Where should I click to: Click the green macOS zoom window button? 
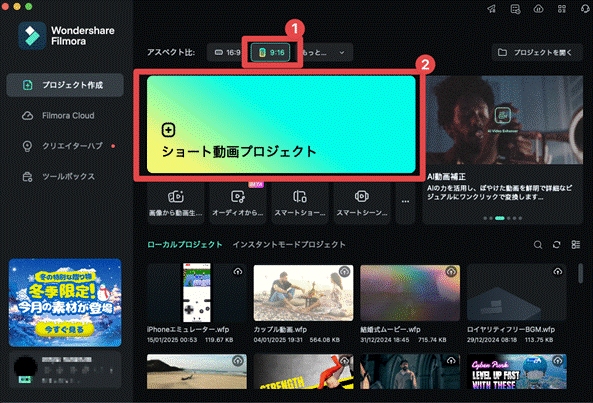[29, 6]
